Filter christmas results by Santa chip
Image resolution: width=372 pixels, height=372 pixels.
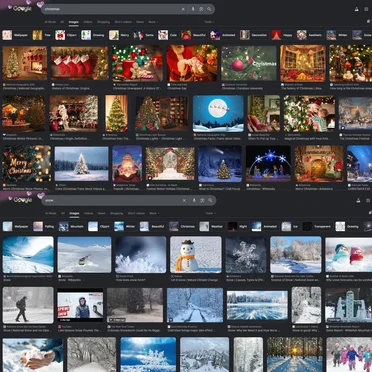click(x=144, y=35)
